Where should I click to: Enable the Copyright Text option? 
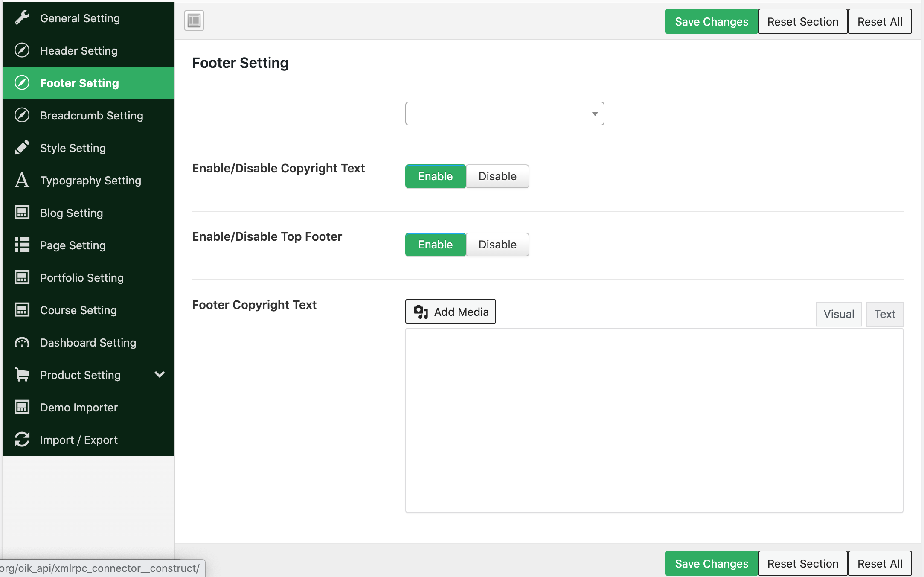pyautogui.click(x=435, y=176)
